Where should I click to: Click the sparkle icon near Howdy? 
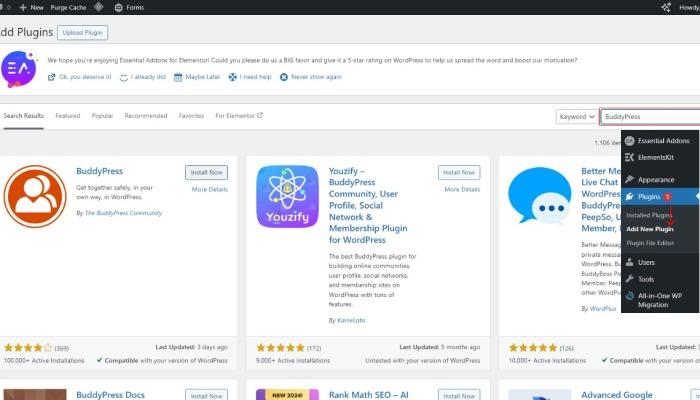pyautogui.click(x=666, y=7)
